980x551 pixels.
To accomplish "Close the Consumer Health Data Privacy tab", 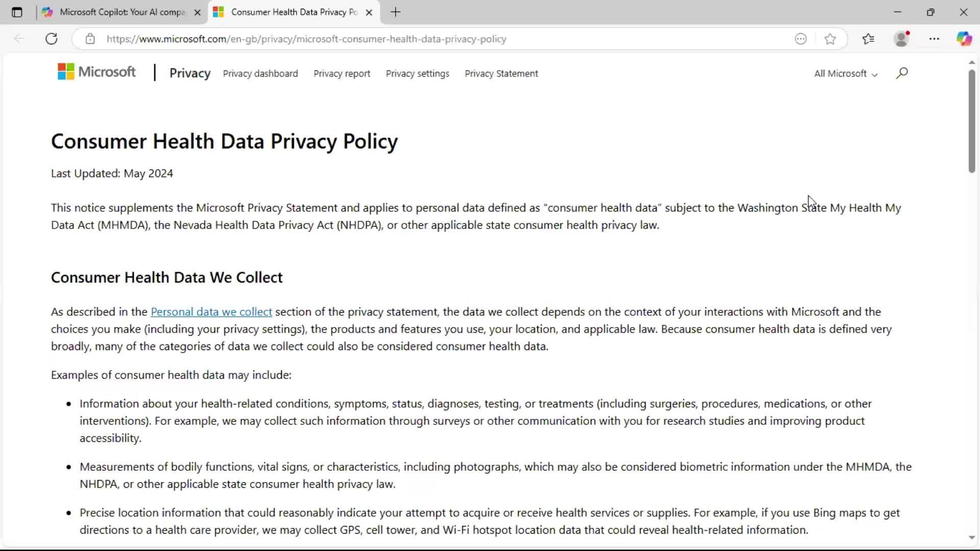I will pyautogui.click(x=369, y=12).
